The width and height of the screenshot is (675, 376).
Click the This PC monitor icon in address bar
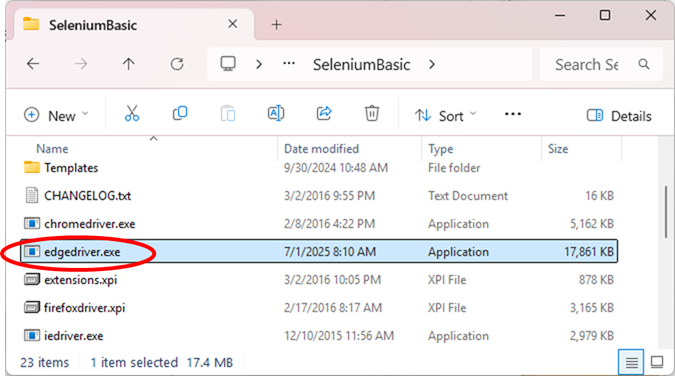pos(228,64)
